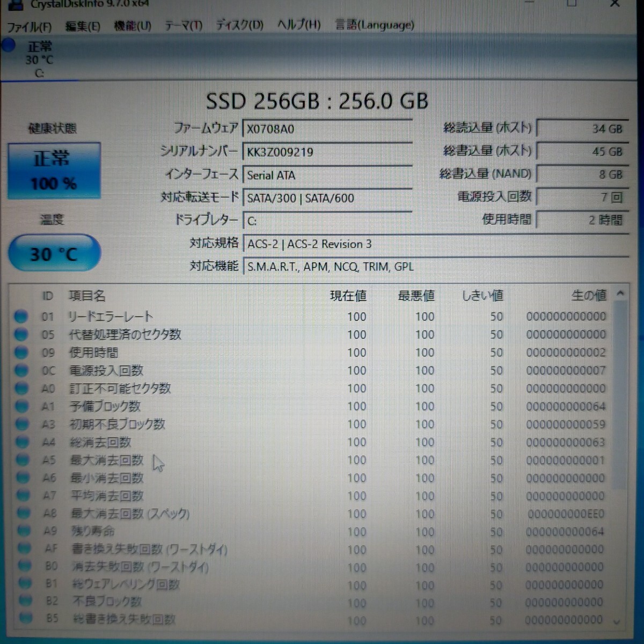This screenshot has height=644, width=644.
Task: Click the status icon for 代替処理済のセクタ数 row
Action: pyautogui.click(x=21, y=334)
